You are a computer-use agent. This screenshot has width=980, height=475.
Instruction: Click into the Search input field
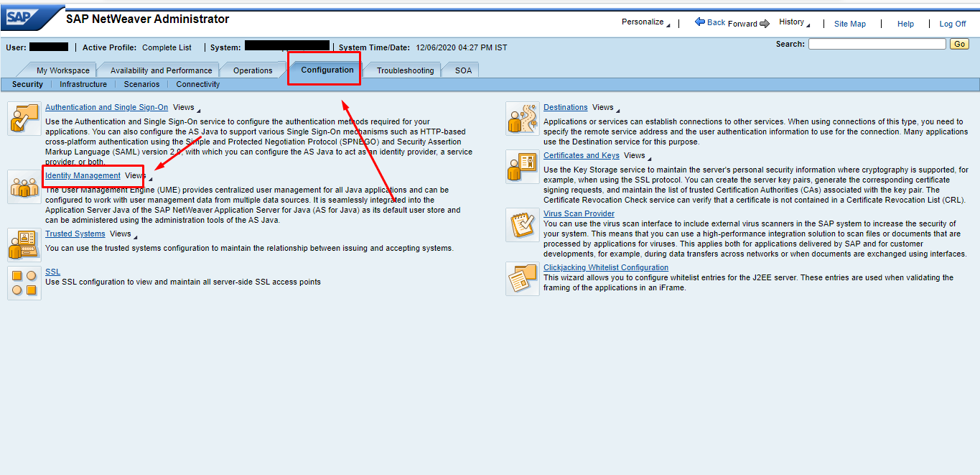pos(877,44)
